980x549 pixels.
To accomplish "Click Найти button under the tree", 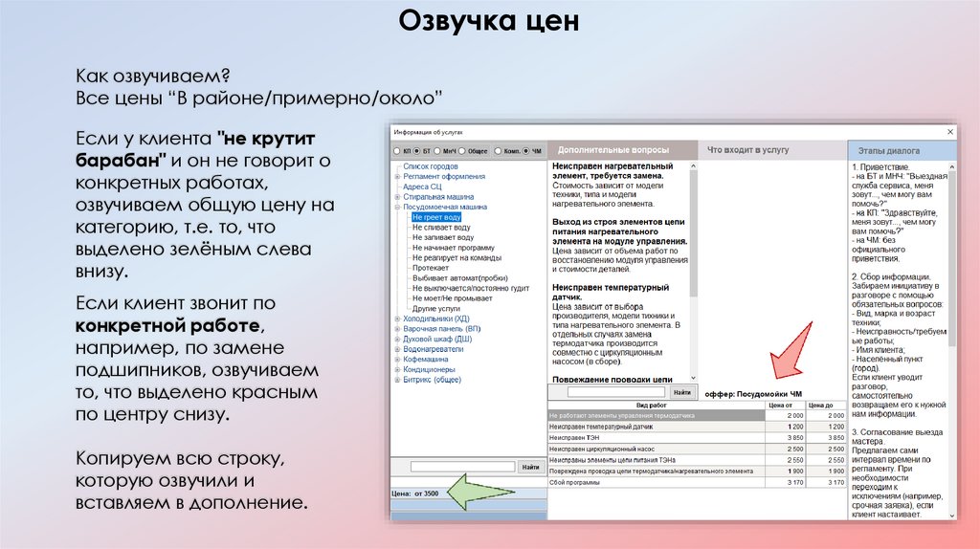I will tap(530, 467).
